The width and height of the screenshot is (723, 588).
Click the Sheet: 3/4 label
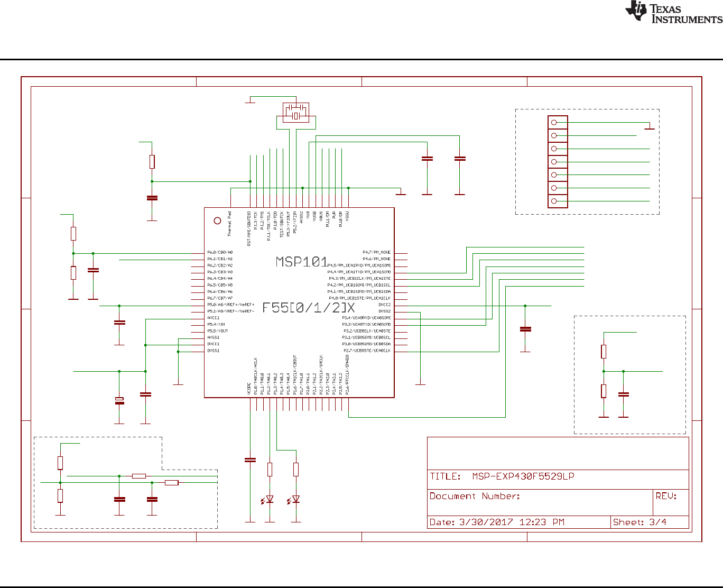(639, 522)
